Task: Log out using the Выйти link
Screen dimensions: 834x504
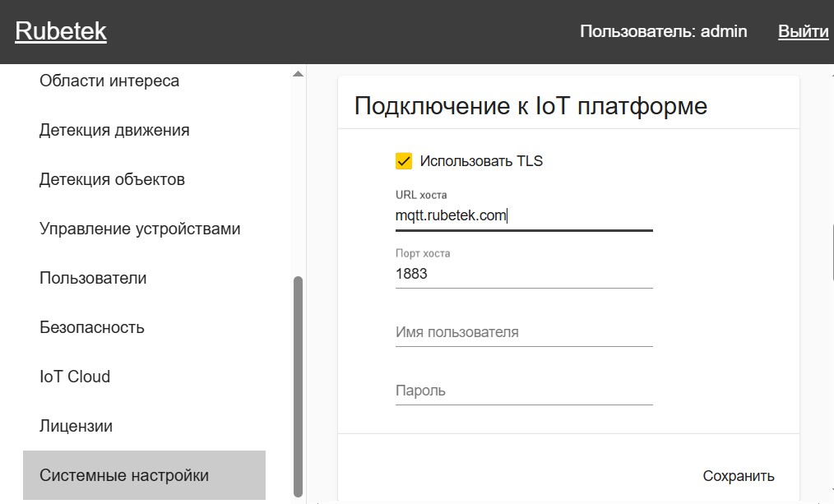Action: click(x=803, y=32)
